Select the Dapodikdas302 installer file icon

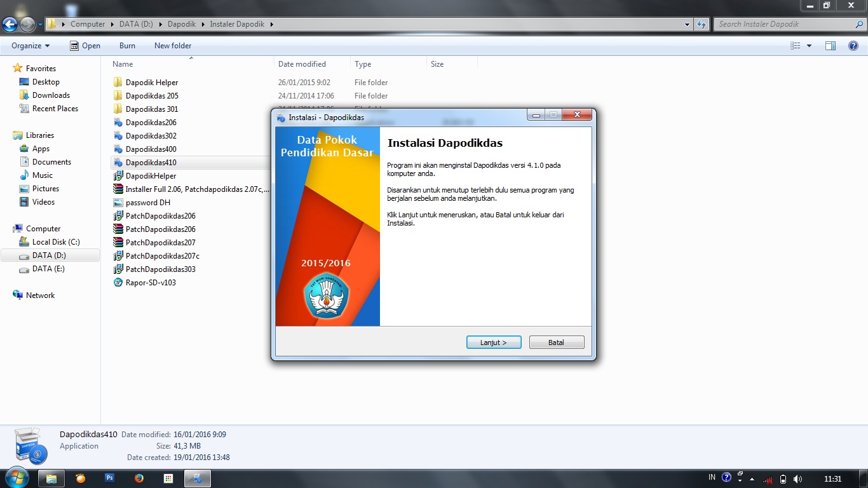click(118, 136)
